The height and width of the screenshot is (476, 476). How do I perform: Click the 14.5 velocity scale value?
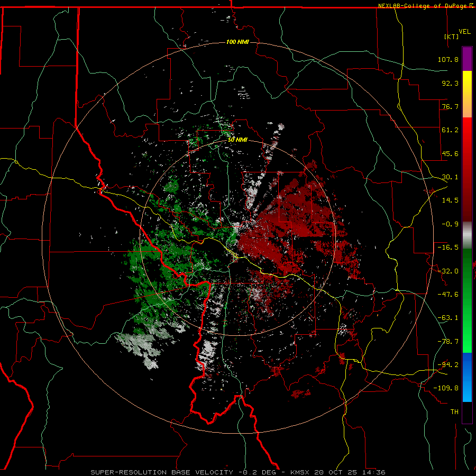click(x=450, y=200)
